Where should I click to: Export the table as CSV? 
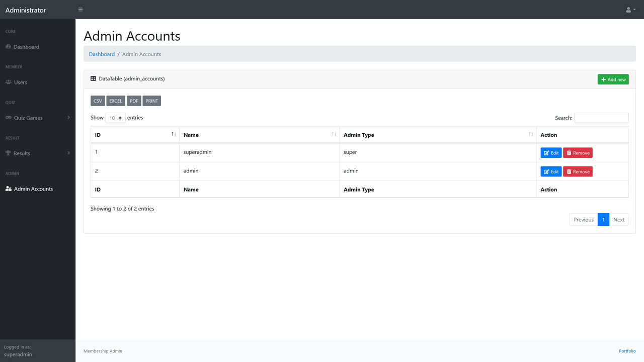(x=98, y=101)
